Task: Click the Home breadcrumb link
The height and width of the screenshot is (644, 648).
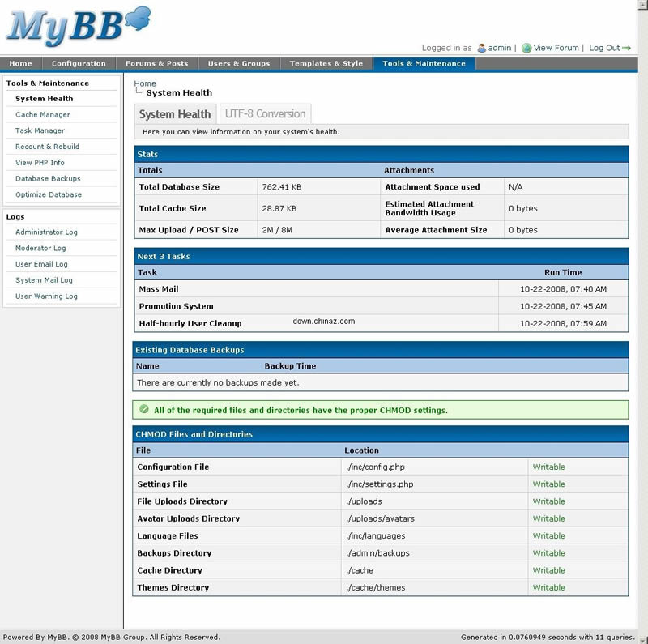Action: (x=144, y=83)
